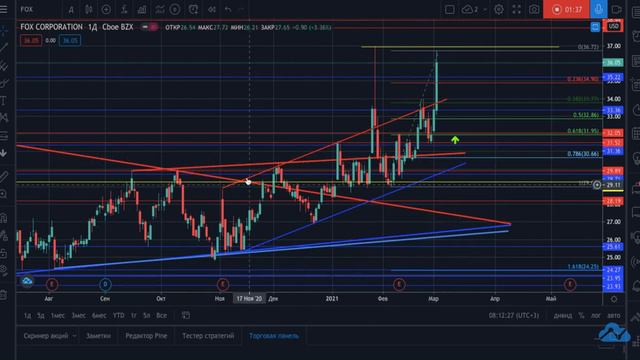This screenshot has width=640, height=360.
Task: Undo the last chart action
Action: pos(228,9)
